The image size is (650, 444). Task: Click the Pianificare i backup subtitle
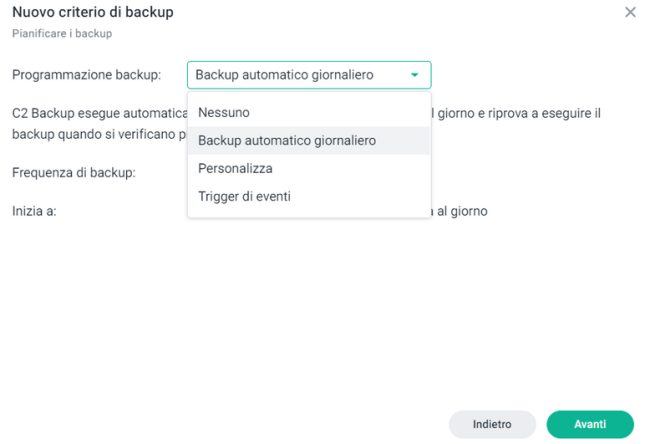click(61, 33)
